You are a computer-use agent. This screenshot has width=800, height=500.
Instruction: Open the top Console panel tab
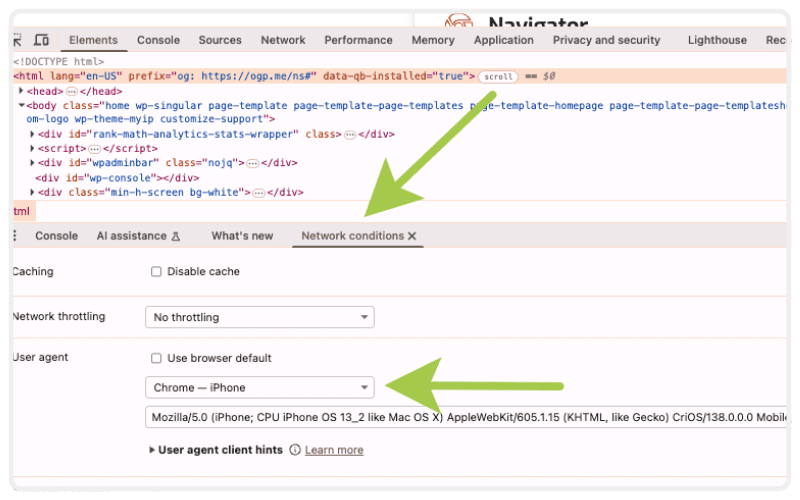tap(158, 40)
